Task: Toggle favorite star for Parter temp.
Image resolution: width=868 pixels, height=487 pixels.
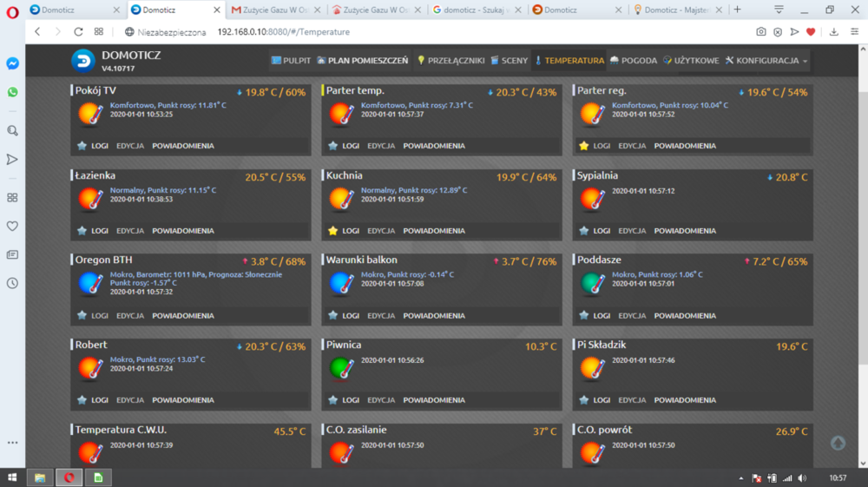Action: (x=332, y=146)
